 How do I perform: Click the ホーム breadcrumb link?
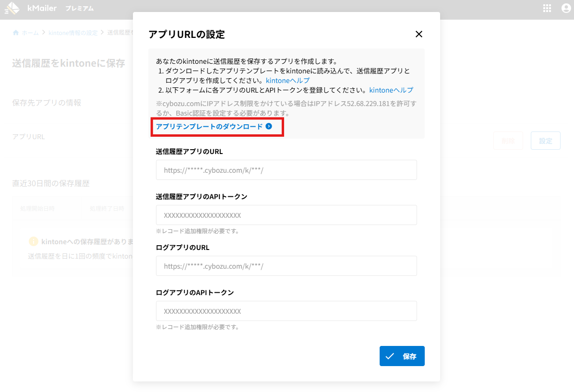30,33
